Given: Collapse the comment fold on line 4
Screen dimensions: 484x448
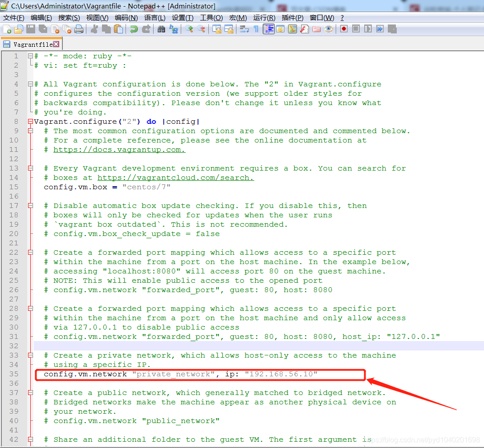Looking at the screenshot, I should (30, 84).
